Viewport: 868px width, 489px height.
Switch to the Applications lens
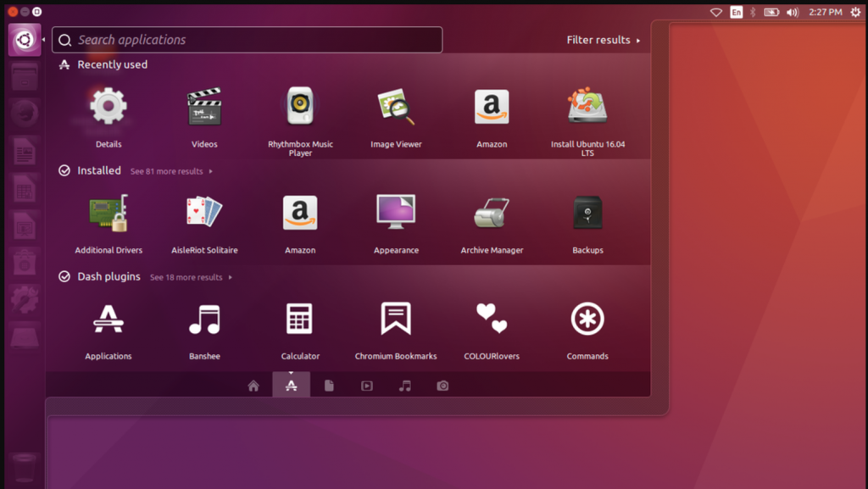[292, 385]
